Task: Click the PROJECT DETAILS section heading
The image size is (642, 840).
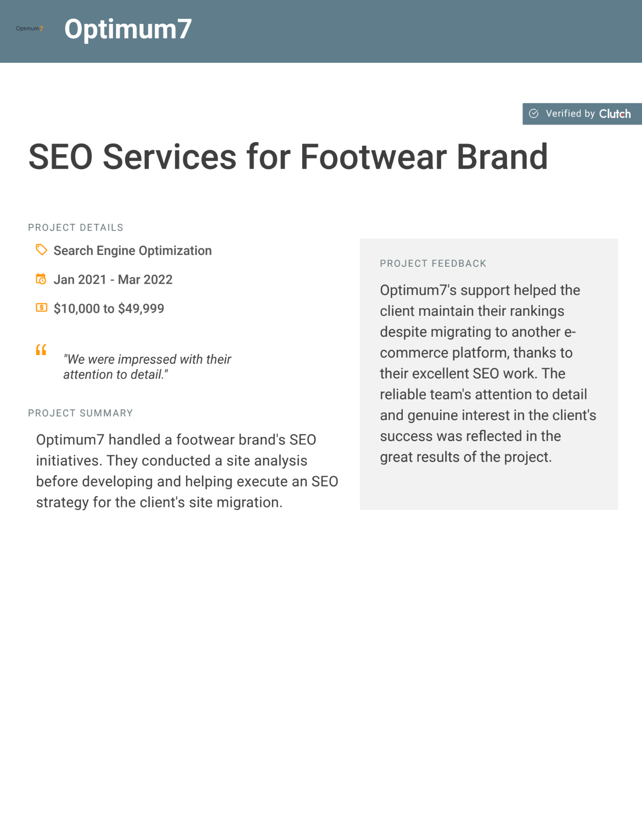Action: [76, 227]
